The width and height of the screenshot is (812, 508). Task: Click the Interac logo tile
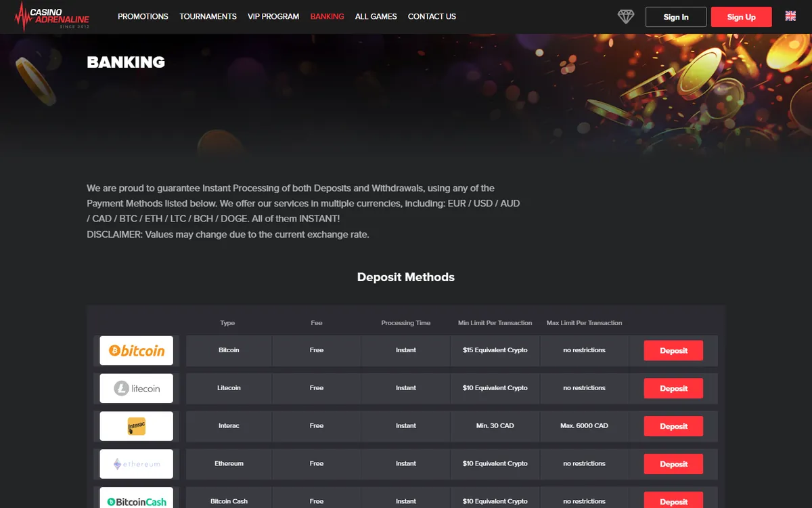point(137,427)
